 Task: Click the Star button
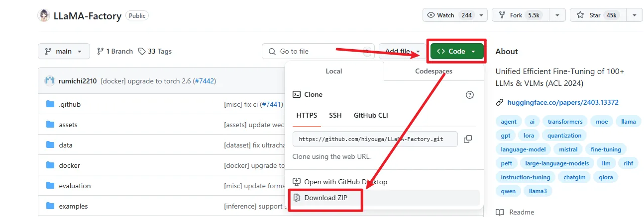point(595,15)
